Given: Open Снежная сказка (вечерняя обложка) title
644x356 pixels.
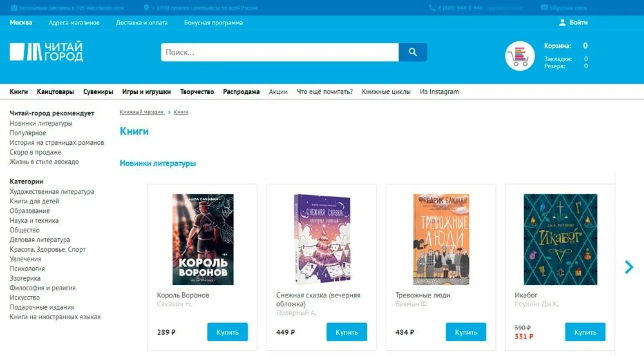Looking at the screenshot, I should pyautogui.click(x=318, y=299).
